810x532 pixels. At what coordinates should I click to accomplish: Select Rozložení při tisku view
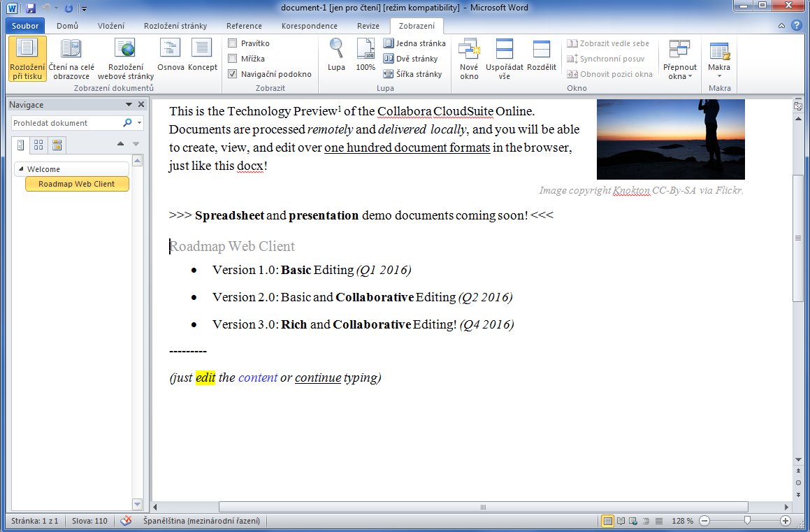(x=27, y=59)
